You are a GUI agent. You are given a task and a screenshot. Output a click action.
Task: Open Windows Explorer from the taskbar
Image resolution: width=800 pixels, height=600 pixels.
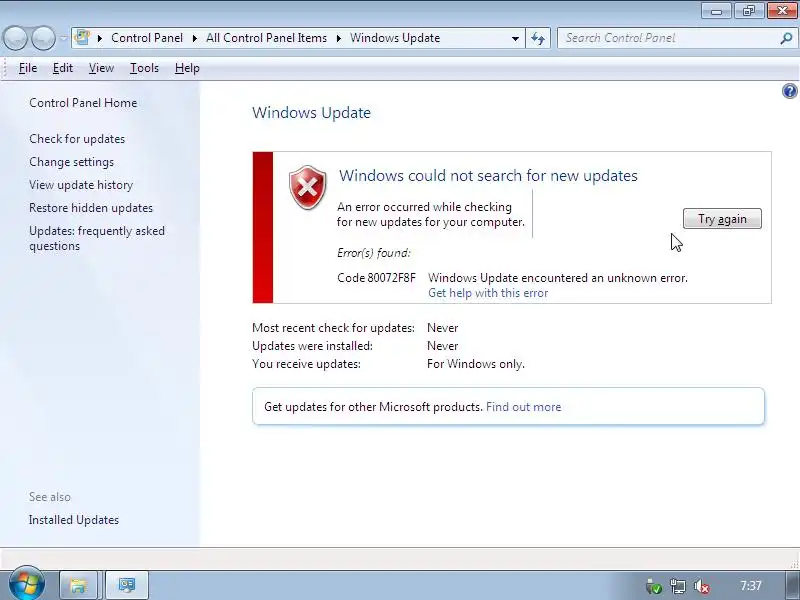(78, 585)
